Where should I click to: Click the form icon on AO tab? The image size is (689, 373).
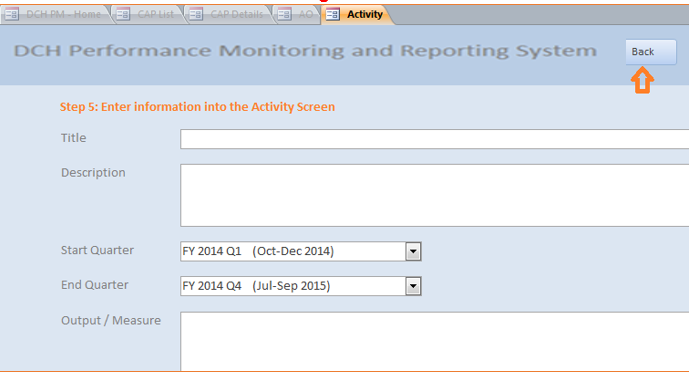tap(284, 14)
